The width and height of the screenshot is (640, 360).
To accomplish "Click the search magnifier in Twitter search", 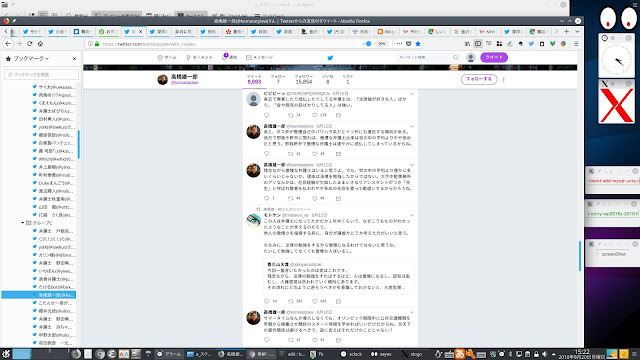I will click(456, 58).
